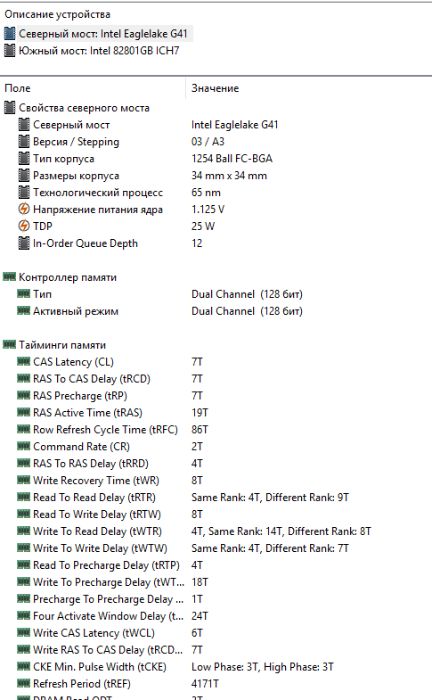Click the lightning icon beside Напряжение питания ядра
This screenshot has width=432, height=700.
pos(24,209)
